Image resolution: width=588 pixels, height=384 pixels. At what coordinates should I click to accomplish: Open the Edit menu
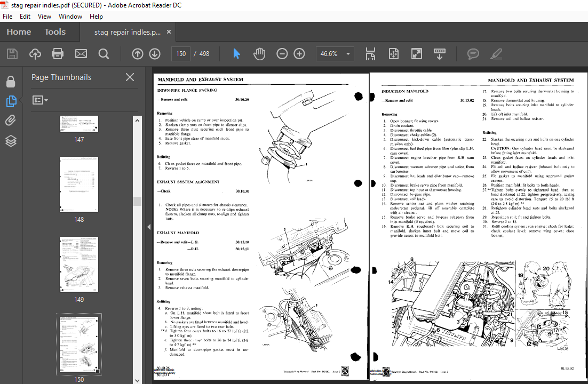(25, 17)
